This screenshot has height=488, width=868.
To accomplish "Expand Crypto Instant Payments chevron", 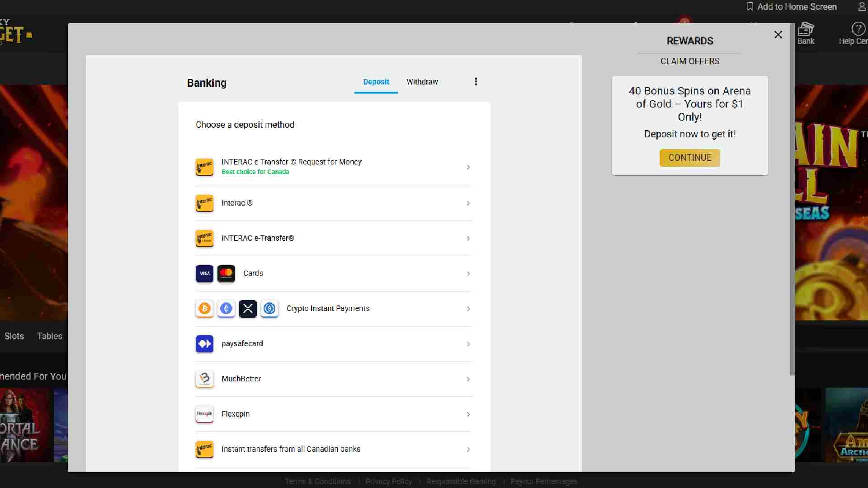I will pyautogui.click(x=468, y=309).
